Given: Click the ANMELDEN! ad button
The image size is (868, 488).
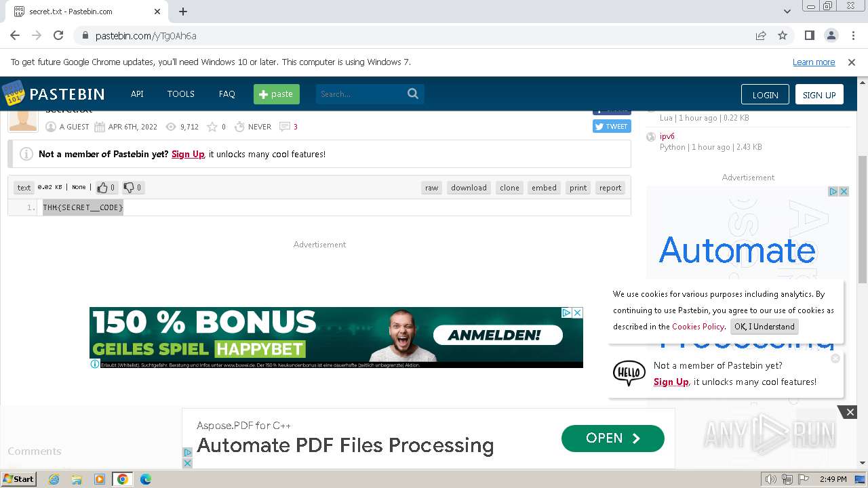Looking at the screenshot, I should pyautogui.click(x=498, y=335).
